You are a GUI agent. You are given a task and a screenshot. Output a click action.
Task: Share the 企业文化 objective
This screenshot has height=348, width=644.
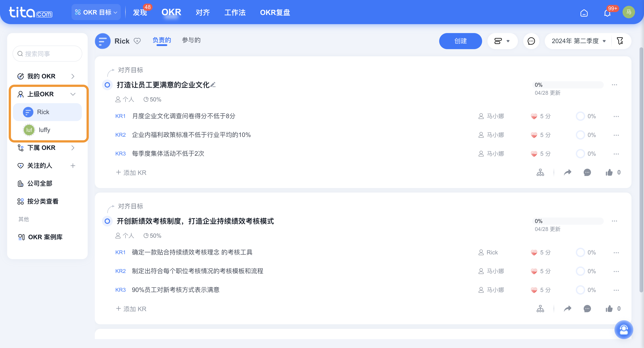(x=568, y=172)
